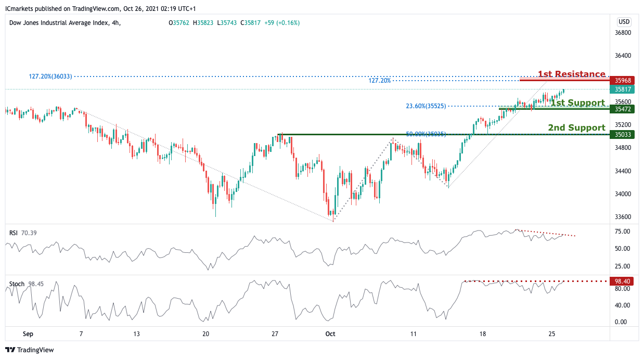This screenshot has height=359, width=644.
Task: Click the high value H35823
Action: (203, 23)
